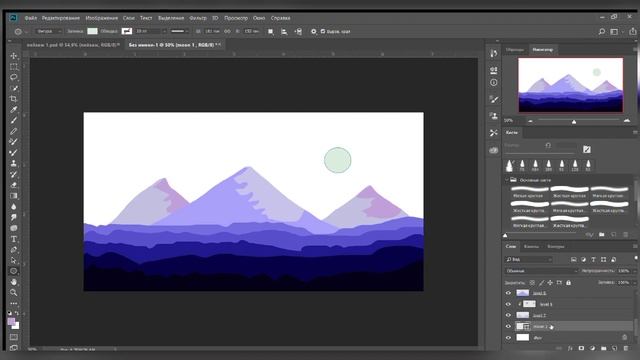This screenshot has width=640, height=360.
Task: Open the Файл menu
Action: [31, 18]
